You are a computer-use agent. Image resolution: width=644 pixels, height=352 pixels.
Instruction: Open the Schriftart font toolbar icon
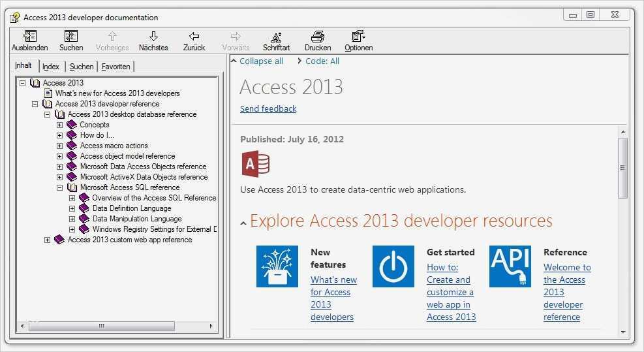tap(276, 37)
